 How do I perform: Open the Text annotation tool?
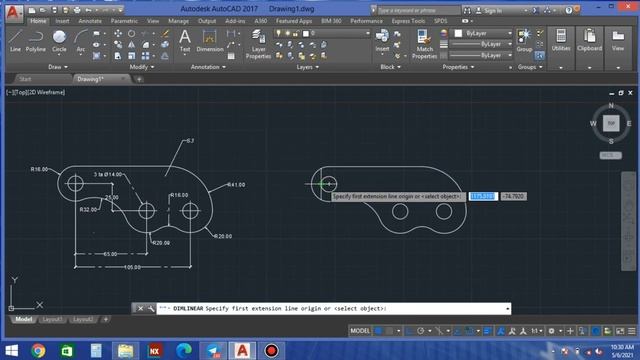tap(185, 41)
